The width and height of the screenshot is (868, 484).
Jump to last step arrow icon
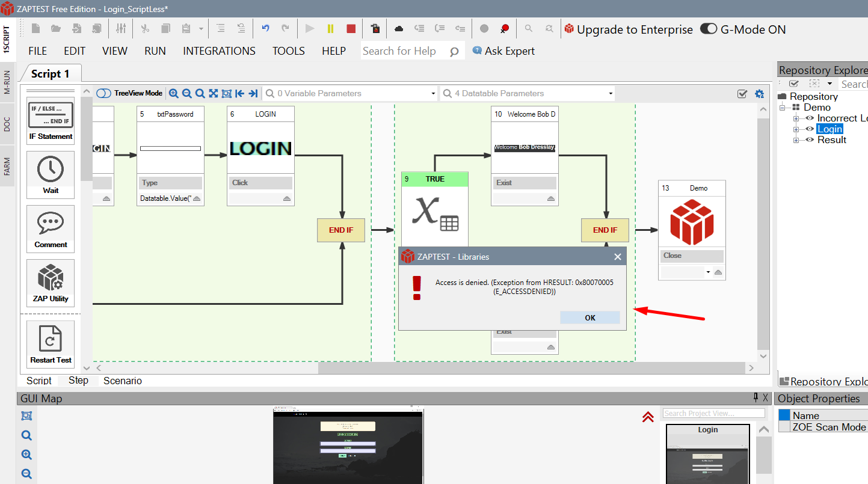253,93
